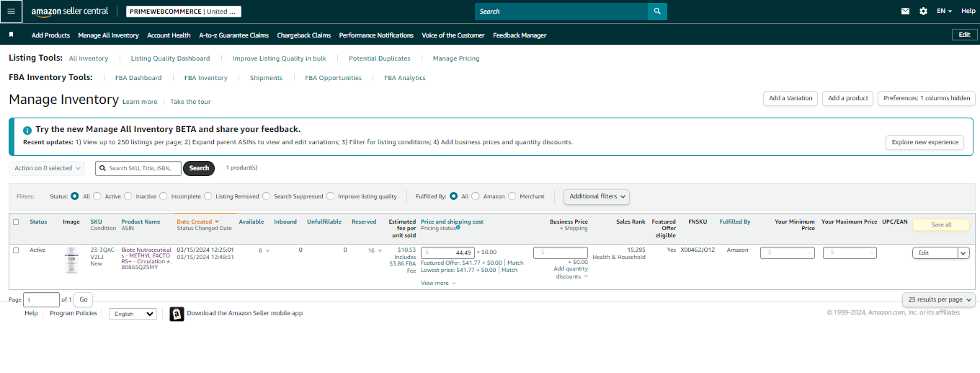Click the Go page button
The width and height of the screenshot is (980, 373).
pyautogui.click(x=83, y=299)
